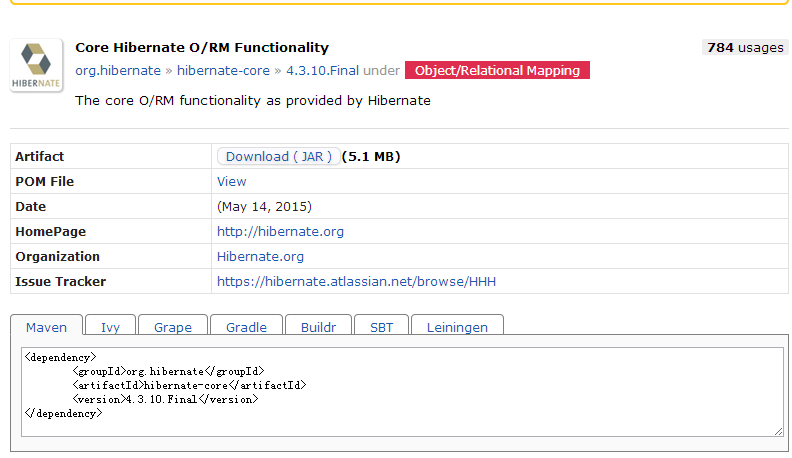792x458 pixels.
Task: Click the textarea resize handle corner
Action: coord(778,431)
